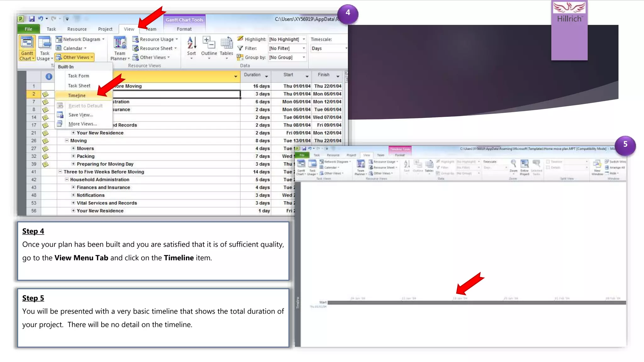Open the File tab in step 4 window
This screenshot has height=362, width=644.
(28, 29)
